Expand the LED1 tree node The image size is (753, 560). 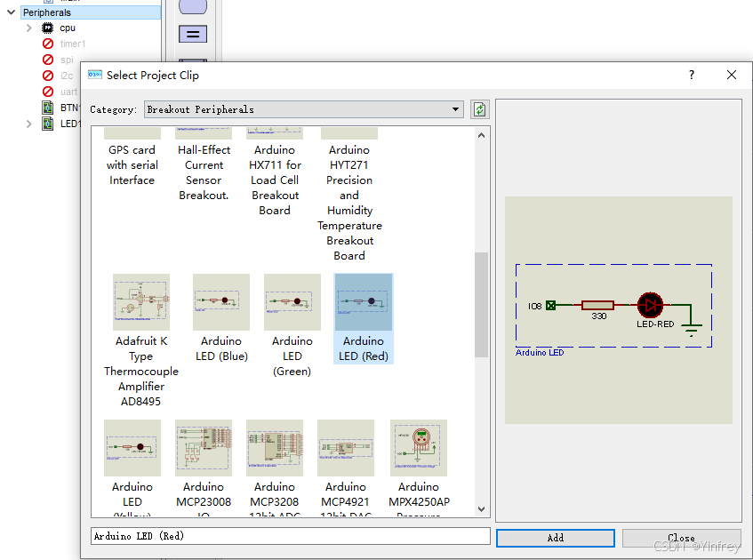point(28,124)
